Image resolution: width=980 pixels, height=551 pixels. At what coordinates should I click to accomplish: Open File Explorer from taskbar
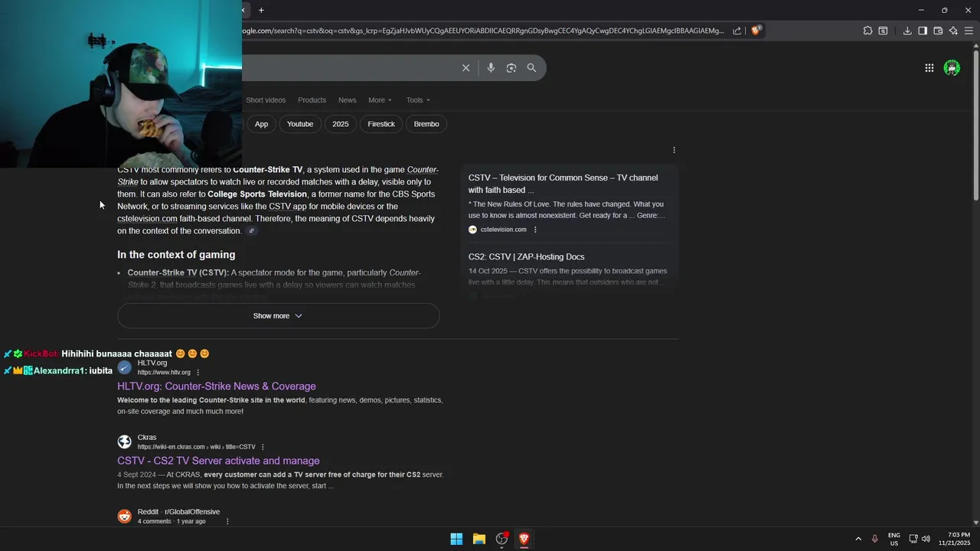479,539
